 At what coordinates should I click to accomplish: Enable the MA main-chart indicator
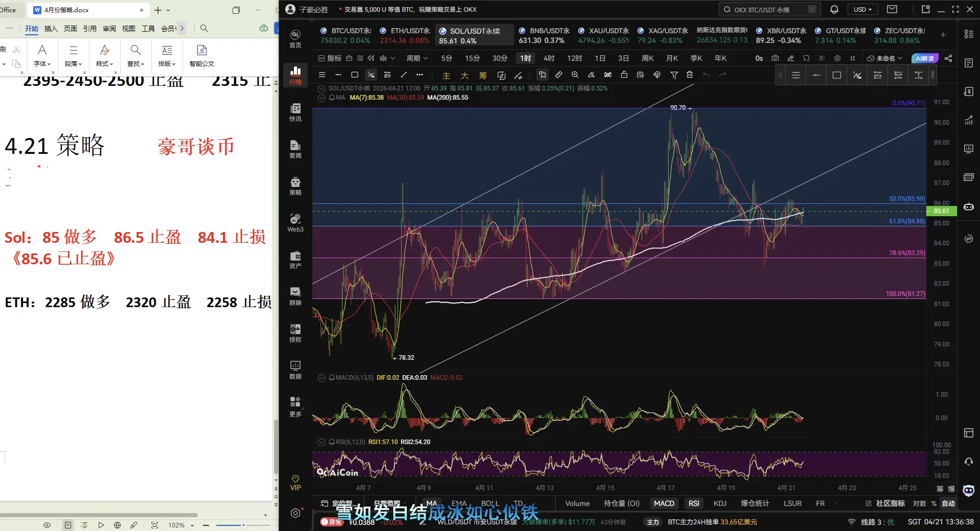point(432,503)
